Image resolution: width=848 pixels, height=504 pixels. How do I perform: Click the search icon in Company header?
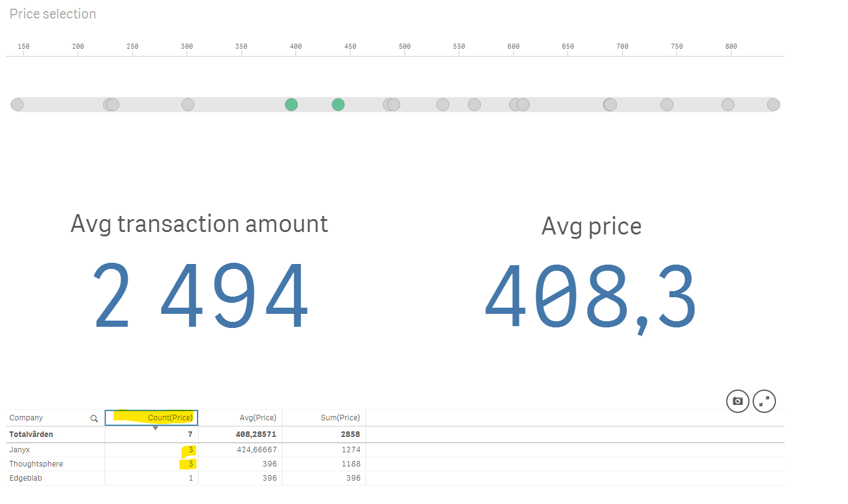[x=94, y=418]
